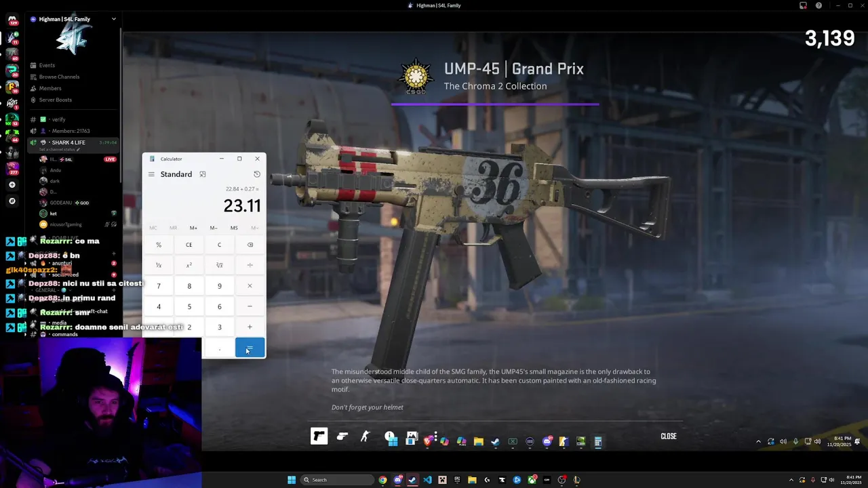Viewport: 868px width, 488px height.
Task: Click the square root key in Calculator
Action: (219, 265)
